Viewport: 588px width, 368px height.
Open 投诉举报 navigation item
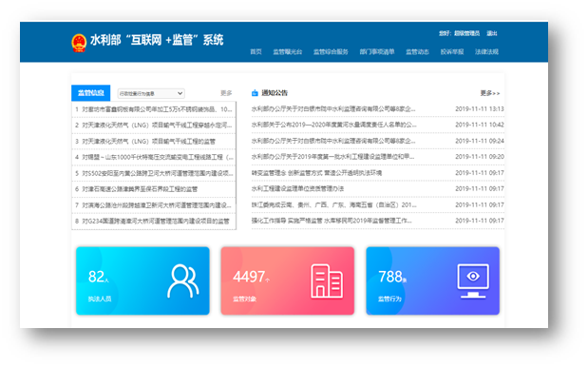tap(452, 51)
